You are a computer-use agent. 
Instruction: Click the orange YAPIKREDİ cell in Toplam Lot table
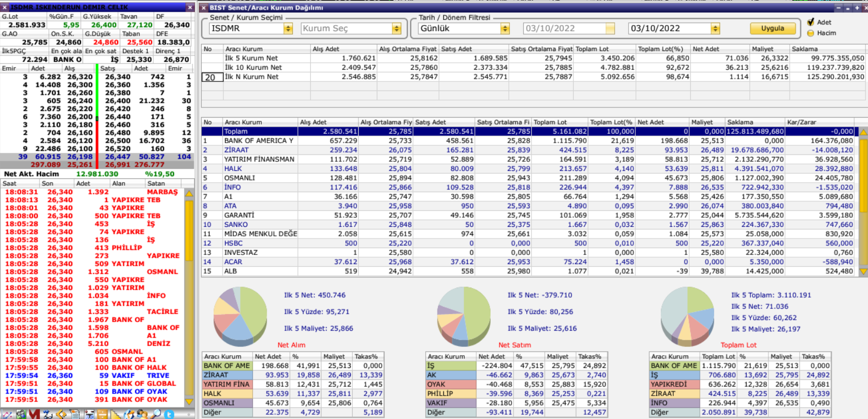pyautogui.click(x=674, y=384)
